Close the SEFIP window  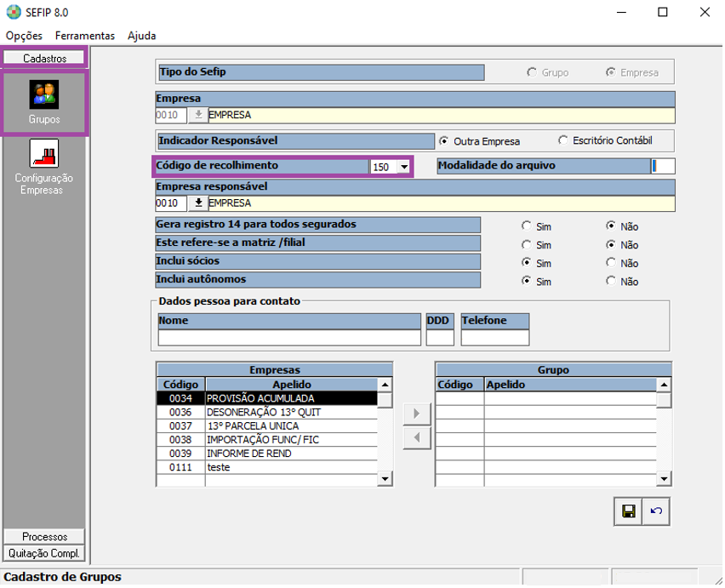tap(705, 12)
